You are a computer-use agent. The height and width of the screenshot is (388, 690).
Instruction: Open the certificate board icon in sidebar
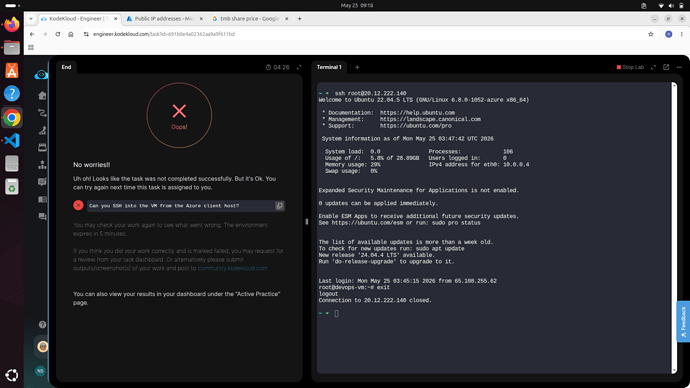point(42,182)
